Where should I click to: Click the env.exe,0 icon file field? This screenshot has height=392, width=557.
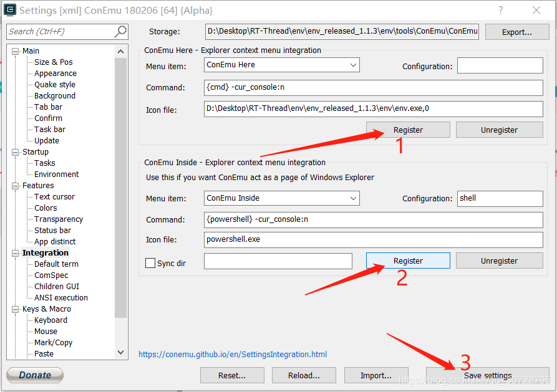click(374, 109)
